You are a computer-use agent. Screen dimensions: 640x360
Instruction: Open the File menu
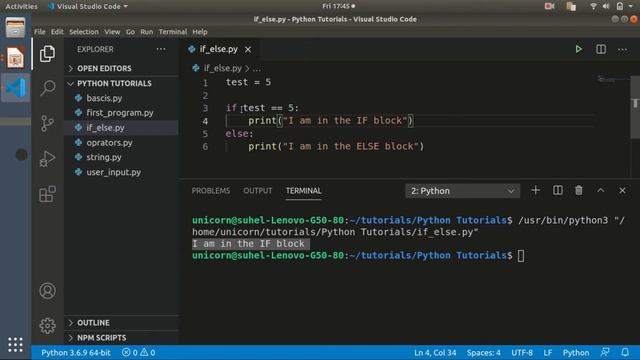click(40, 32)
